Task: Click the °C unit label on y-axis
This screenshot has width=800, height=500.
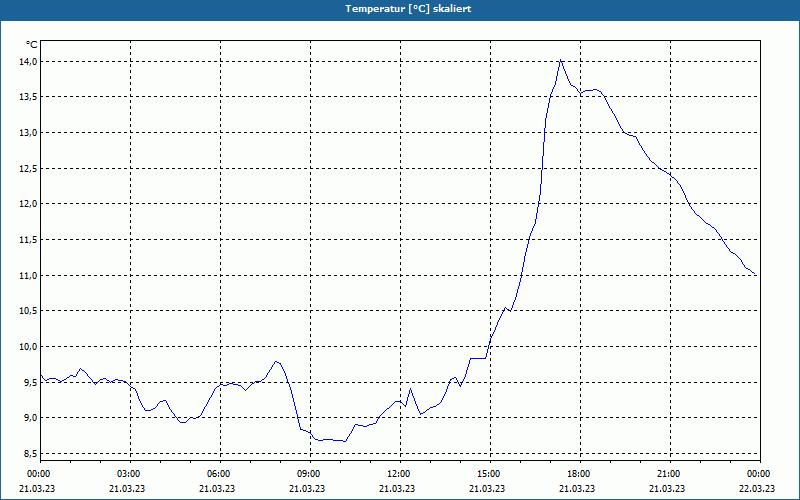Action: pos(32,45)
